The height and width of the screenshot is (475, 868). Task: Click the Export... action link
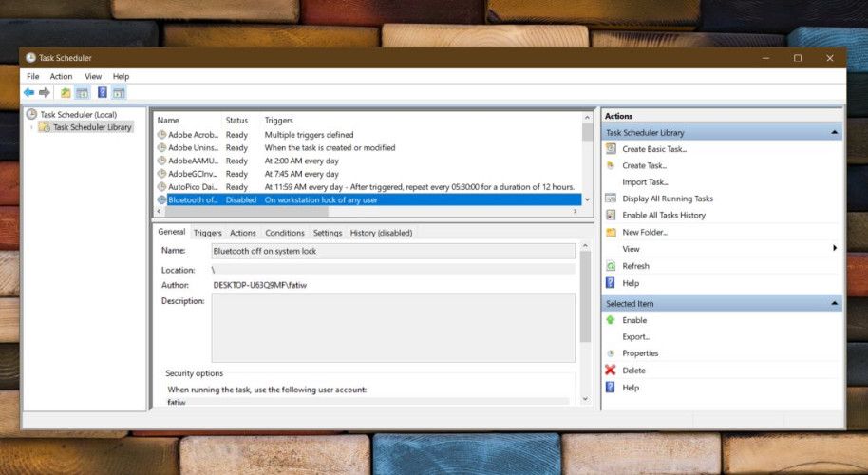[635, 336]
